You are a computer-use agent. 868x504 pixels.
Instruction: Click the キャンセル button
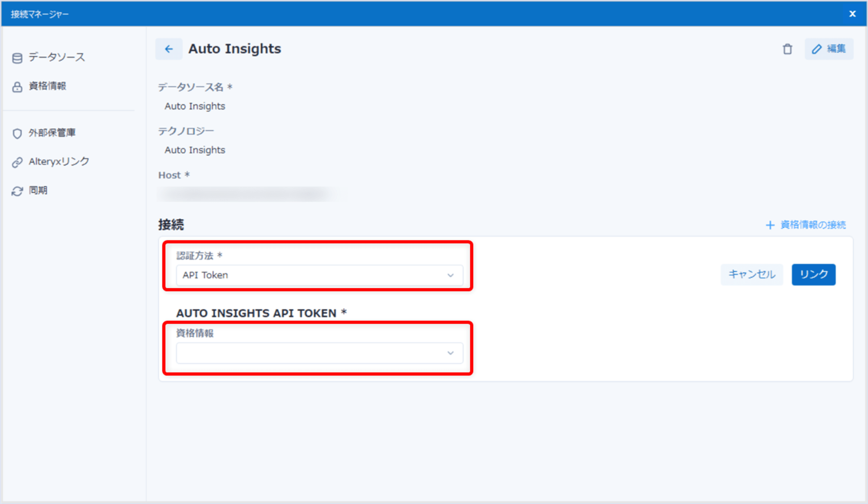coord(752,274)
